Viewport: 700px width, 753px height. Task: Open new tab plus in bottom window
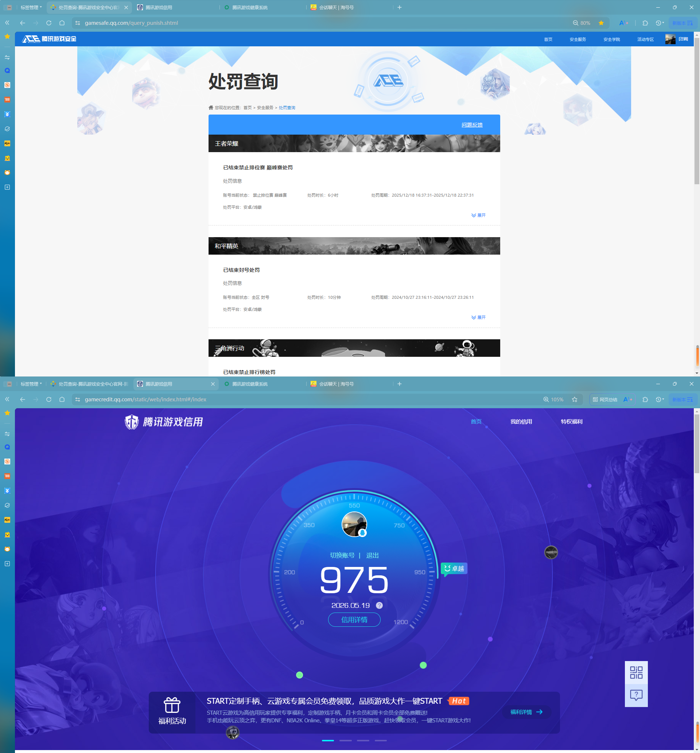point(400,384)
